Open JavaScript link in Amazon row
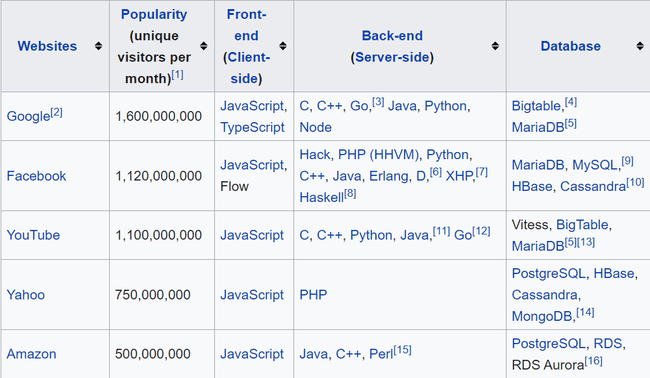The image size is (650, 378). point(252,354)
